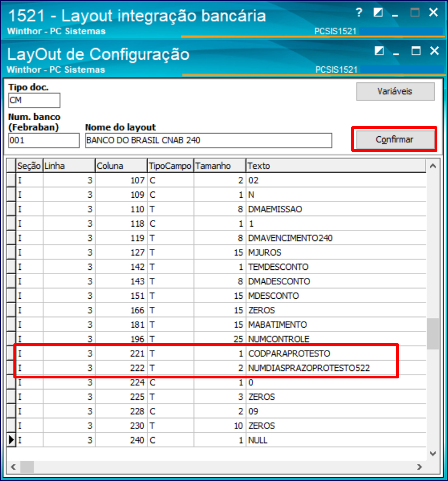This screenshot has width=448, height=481.
Task: Select the TEMDESCONTO text cell
Action: click(336, 267)
